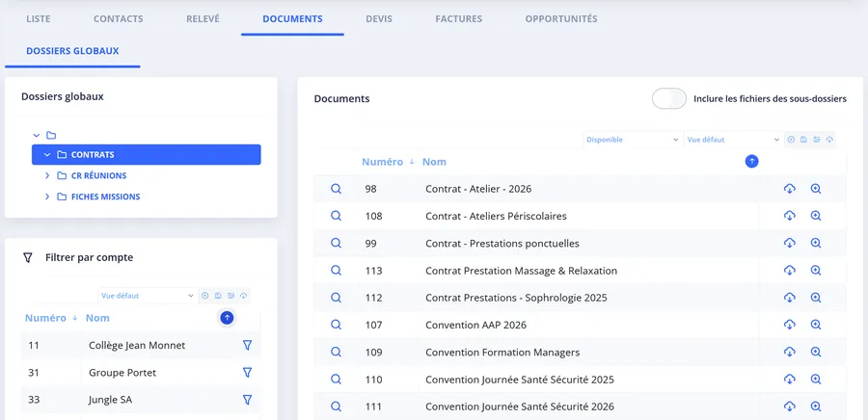Open the Disponible dropdown
This screenshot has height=420, width=868.
coord(632,140)
